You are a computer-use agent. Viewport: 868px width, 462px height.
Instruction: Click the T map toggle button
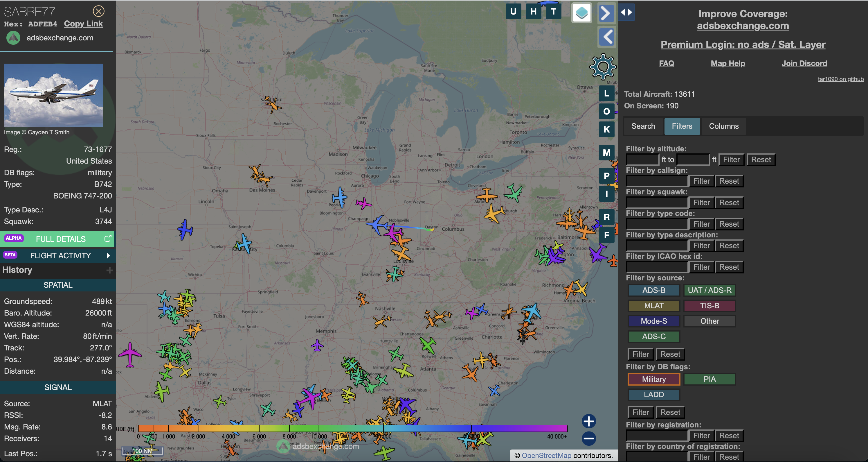(553, 11)
